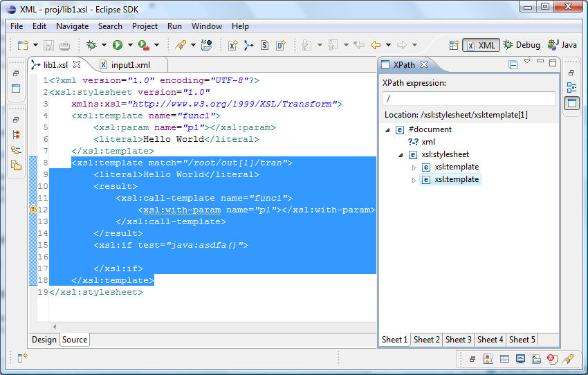Click the Save disk icon
This screenshot has width=588, height=375.
point(49,45)
